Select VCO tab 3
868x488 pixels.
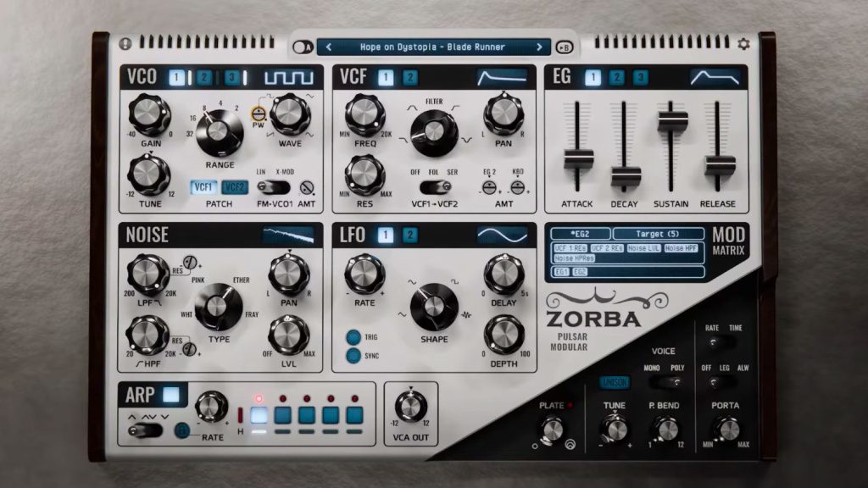tap(231, 77)
